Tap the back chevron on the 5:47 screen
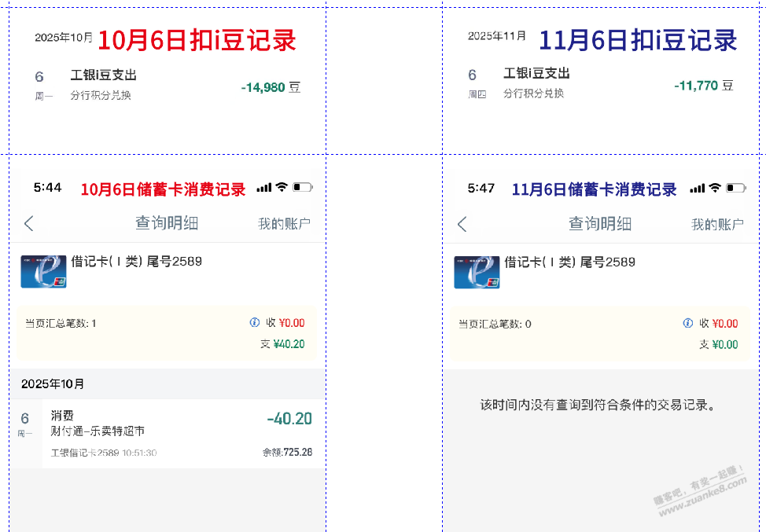 [x=462, y=224]
